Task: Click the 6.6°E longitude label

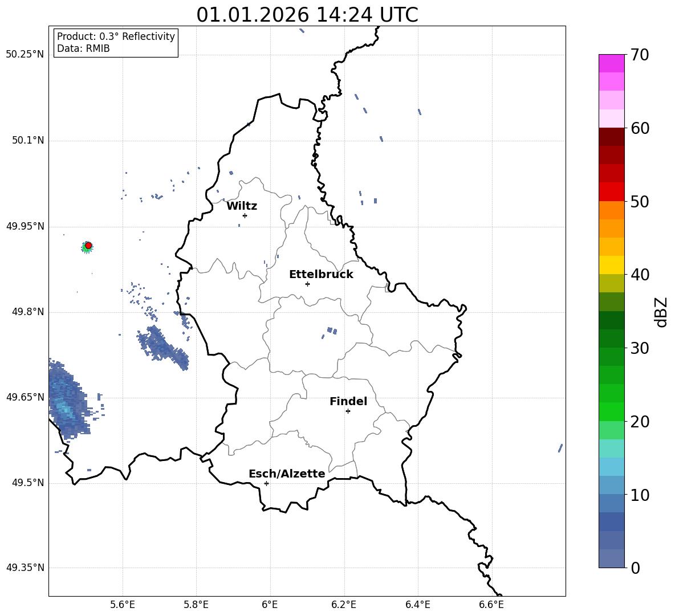Action: tap(491, 605)
